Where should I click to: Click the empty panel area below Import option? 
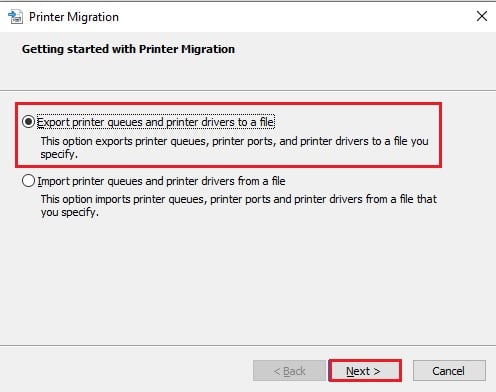coord(248,282)
